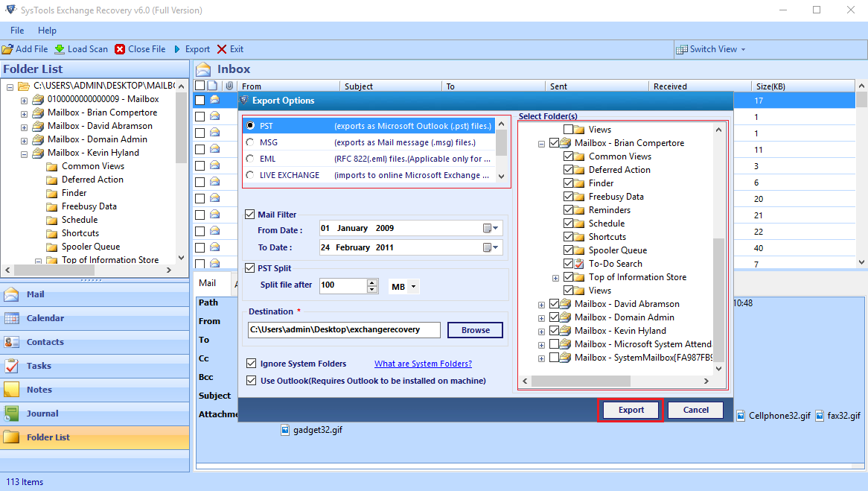Click the Destination path input field
The height and width of the screenshot is (491, 868).
coord(344,330)
